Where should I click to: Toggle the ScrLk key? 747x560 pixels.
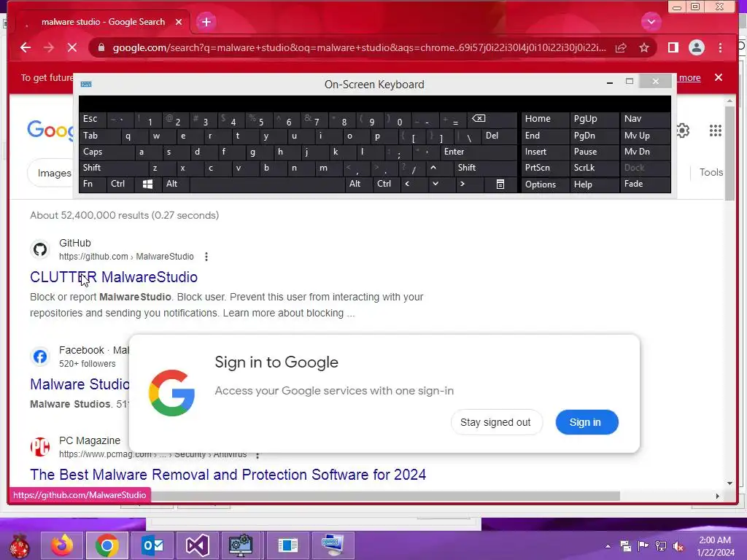tap(594, 168)
